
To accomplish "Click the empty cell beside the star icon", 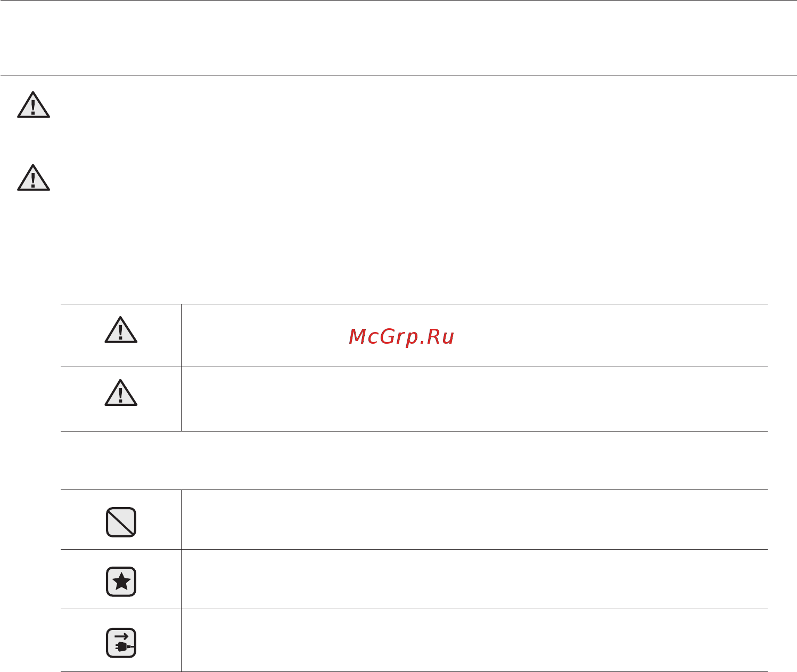I will 474,579.
